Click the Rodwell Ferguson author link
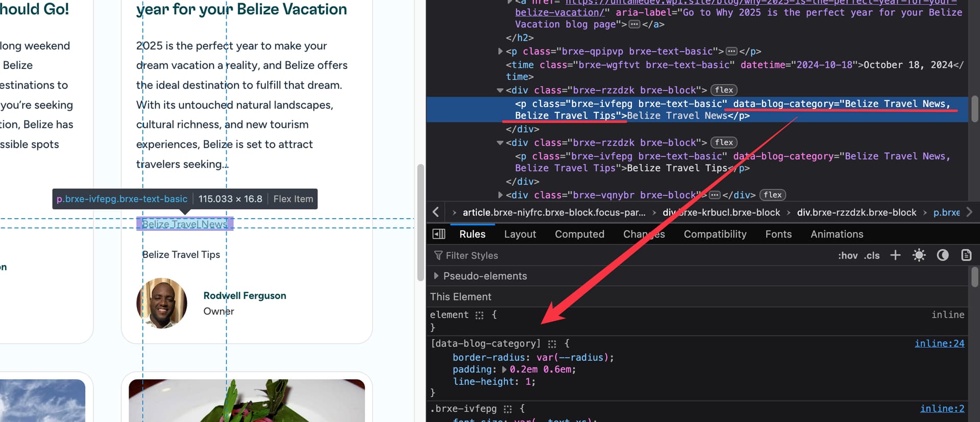Screen dimensions: 980x422 tap(244, 295)
